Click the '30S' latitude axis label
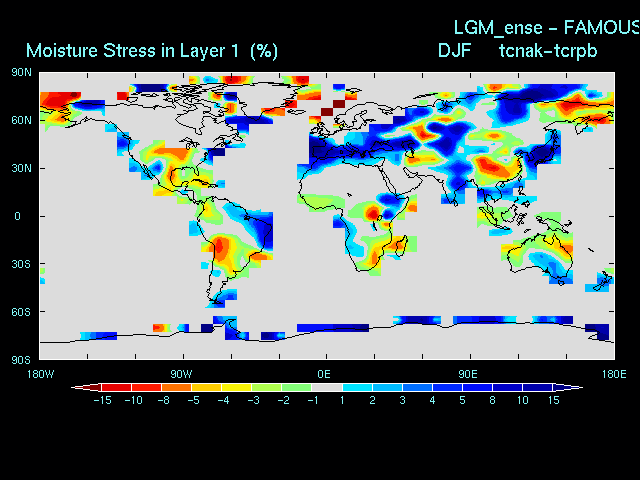The image size is (640, 480). click(x=21, y=264)
